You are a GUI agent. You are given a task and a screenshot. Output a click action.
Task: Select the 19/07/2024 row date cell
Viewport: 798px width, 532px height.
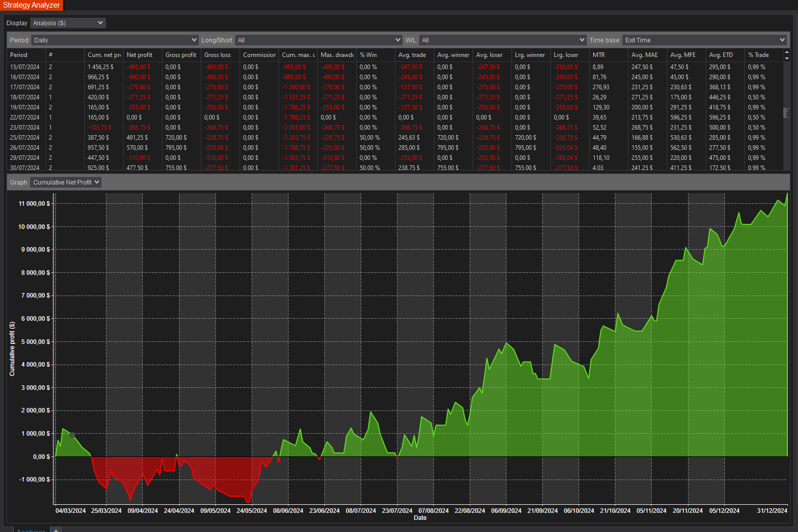point(25,107)
